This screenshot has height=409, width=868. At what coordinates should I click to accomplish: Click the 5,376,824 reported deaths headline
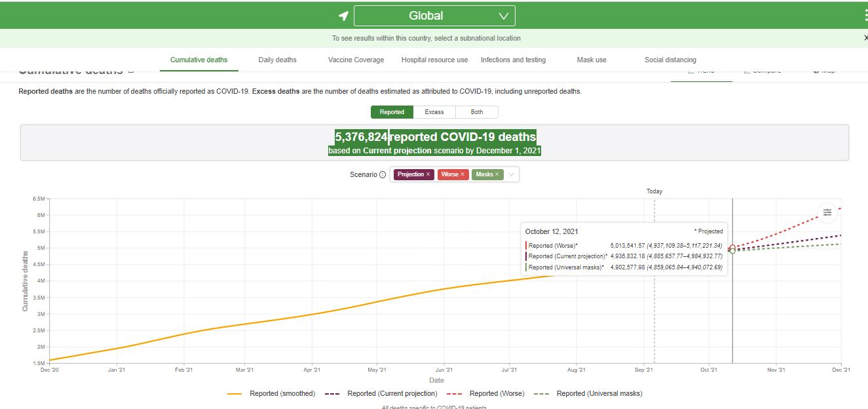click(435, 137)
